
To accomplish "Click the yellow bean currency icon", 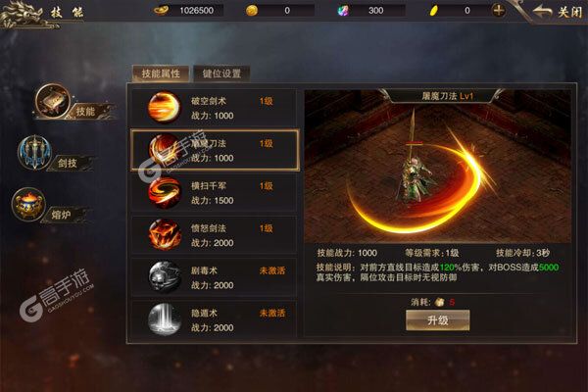I will pos(434,11).
